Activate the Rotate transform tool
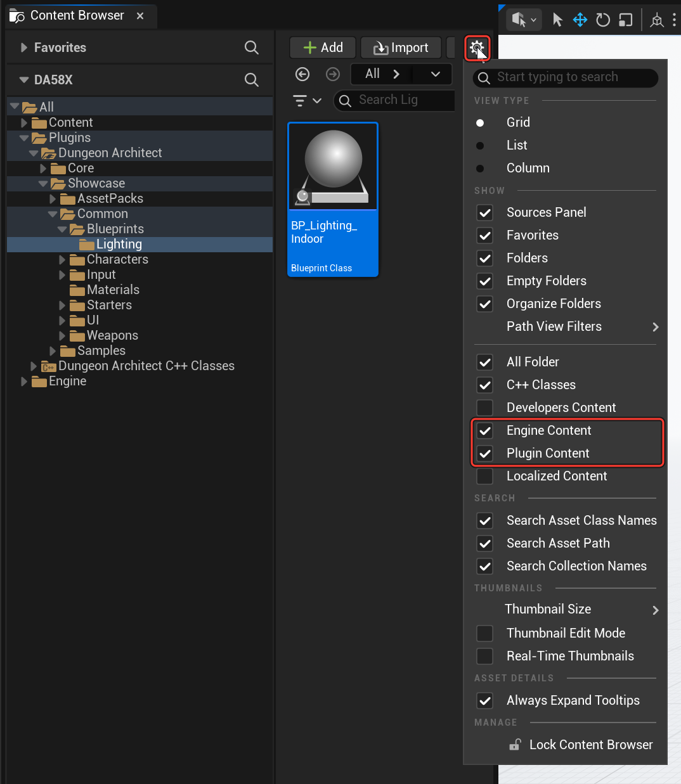This screenshot has width=681, height=784. [x=603, y=20]
